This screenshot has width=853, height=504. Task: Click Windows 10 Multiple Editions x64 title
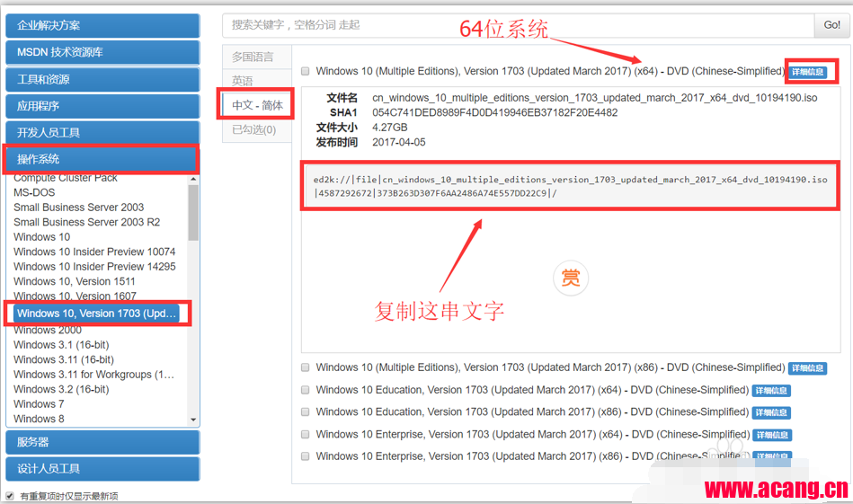[x=550, y=71]
